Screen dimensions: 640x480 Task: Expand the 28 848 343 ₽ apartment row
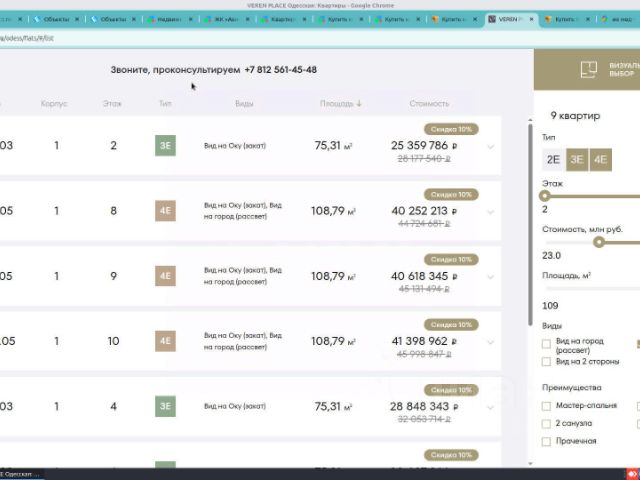(491, 407)
